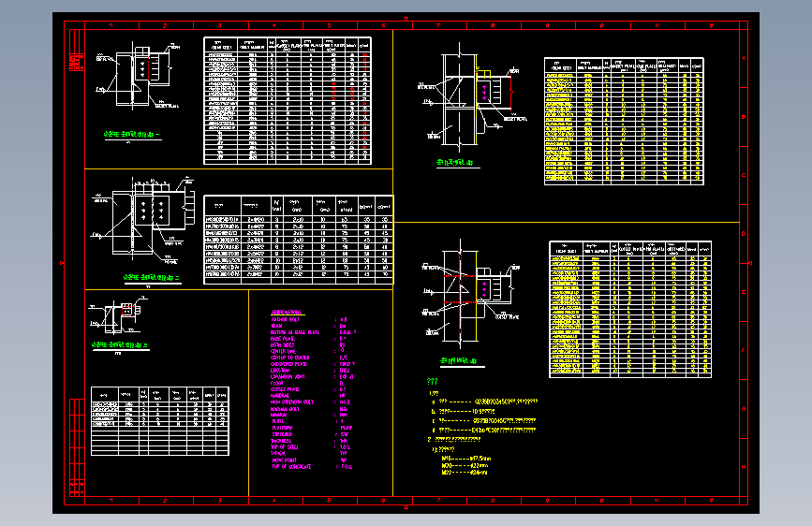Viewport: 812px width, 526px height.
Task: Select the HIGH STRENGTH BOLT entry
Action: 310,402
